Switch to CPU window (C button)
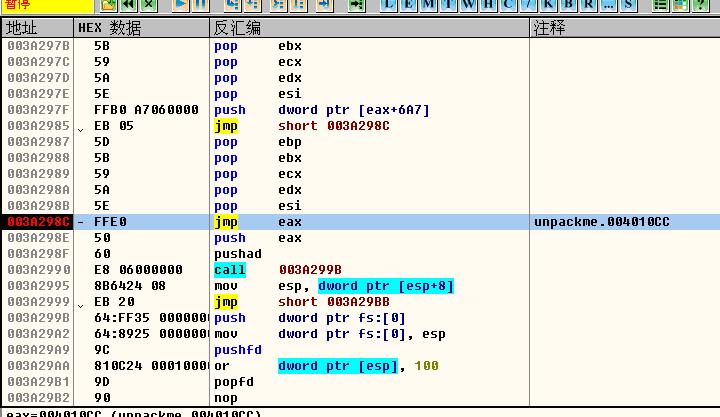The image size is (720, 417). (x=509, y=5)
